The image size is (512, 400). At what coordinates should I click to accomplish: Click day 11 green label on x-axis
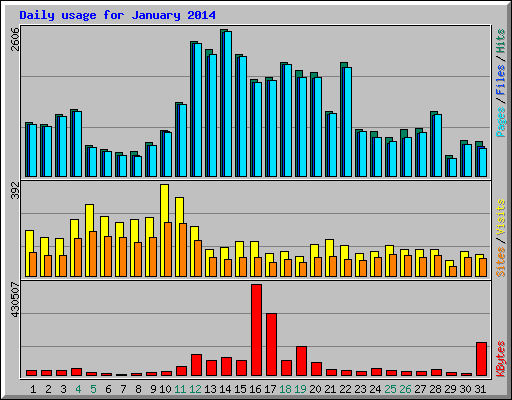point(180,389)
